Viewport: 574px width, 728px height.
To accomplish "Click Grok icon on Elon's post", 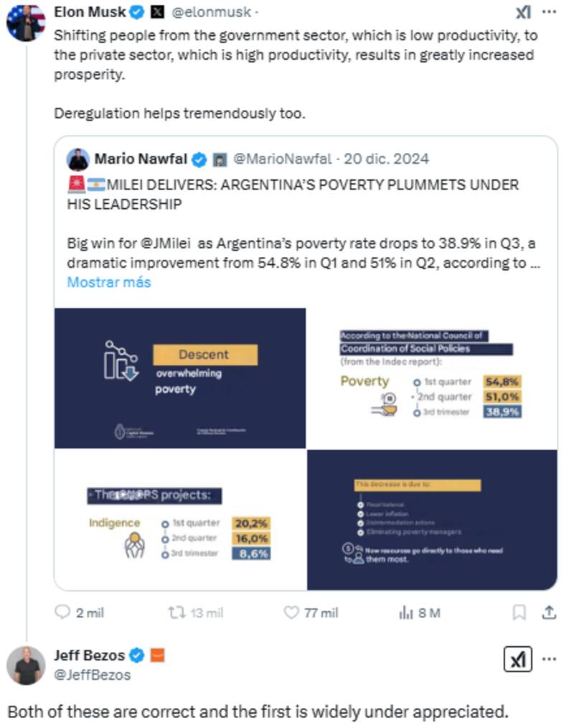I will (x=524, y=12).
